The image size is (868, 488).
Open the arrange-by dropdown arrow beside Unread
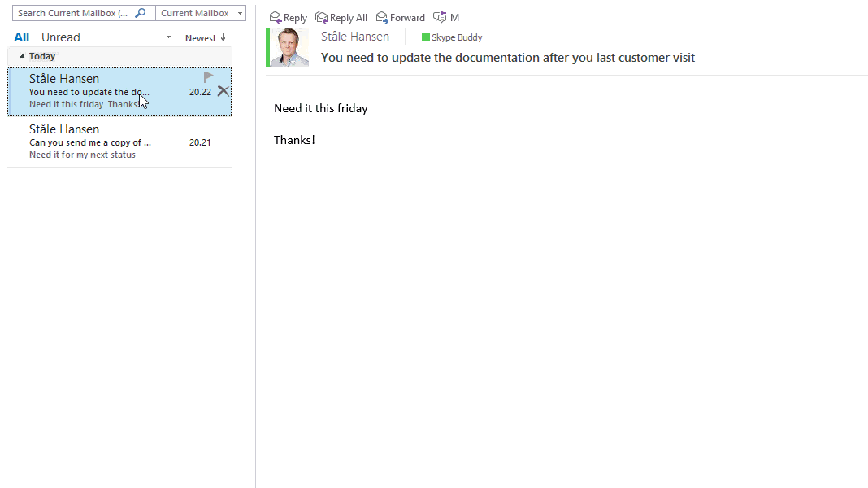click(x=168, y=37)
